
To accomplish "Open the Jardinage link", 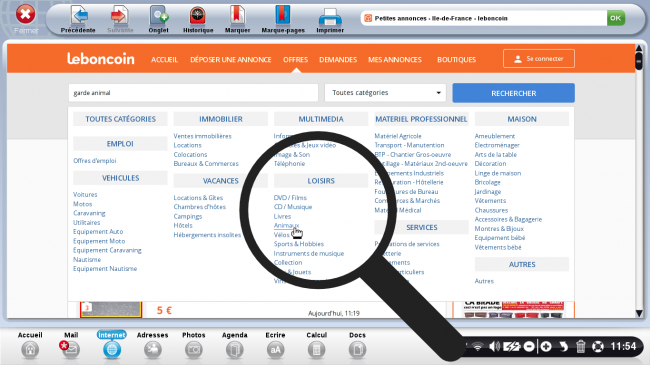I will 488,192.
